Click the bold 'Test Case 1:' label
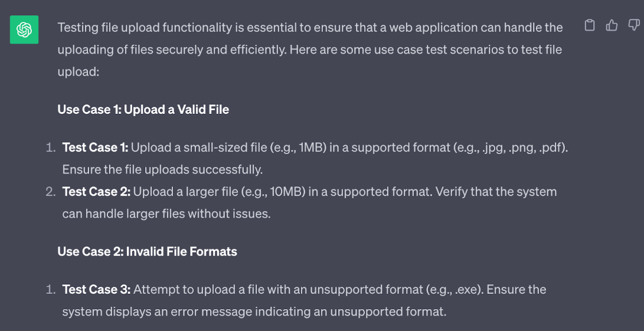This screenshot has height=331, width=644. (x=95, y=148)
